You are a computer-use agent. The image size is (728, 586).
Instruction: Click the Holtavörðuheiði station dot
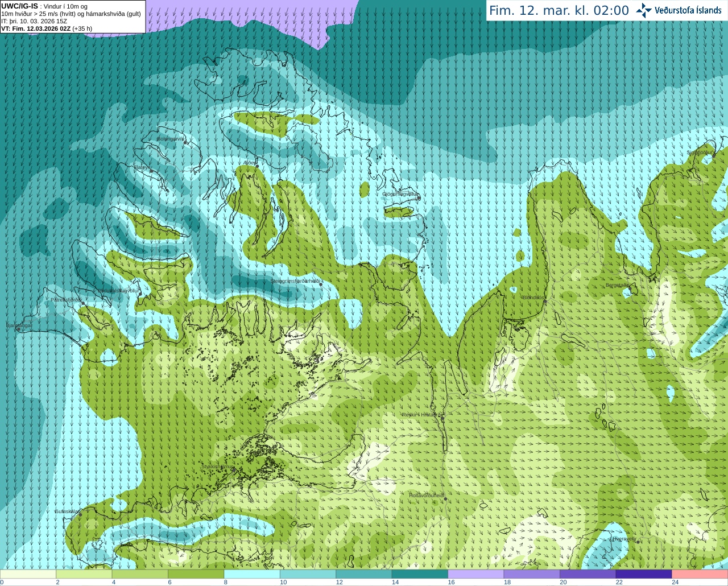click(x=445, y=499)
